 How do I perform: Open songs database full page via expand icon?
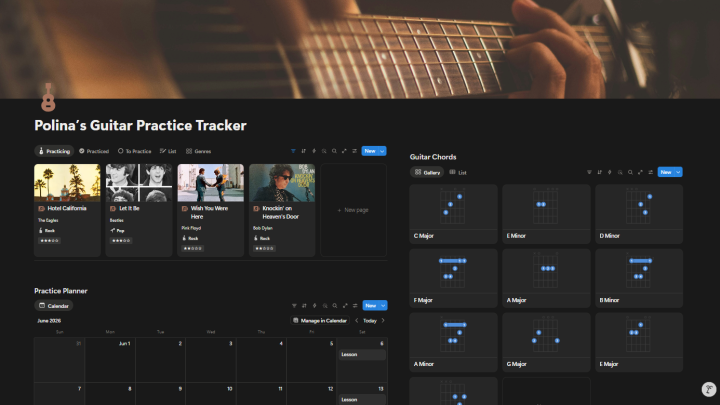pos(344,151)
